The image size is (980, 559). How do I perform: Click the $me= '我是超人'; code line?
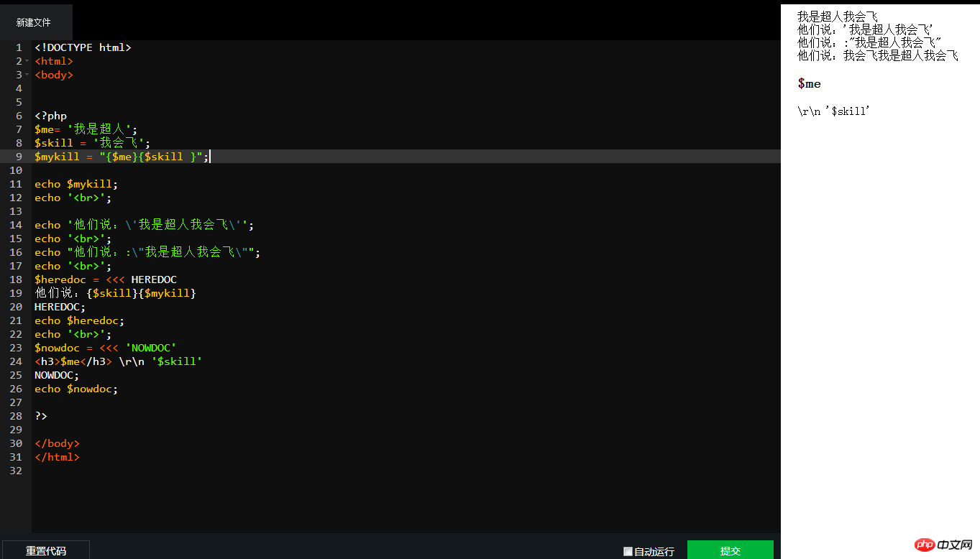point(86,129)
